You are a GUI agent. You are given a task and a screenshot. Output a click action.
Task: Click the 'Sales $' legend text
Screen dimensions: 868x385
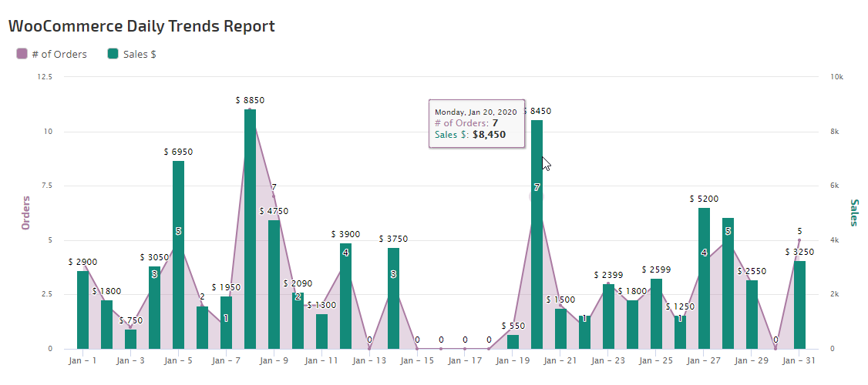point(140,54)
